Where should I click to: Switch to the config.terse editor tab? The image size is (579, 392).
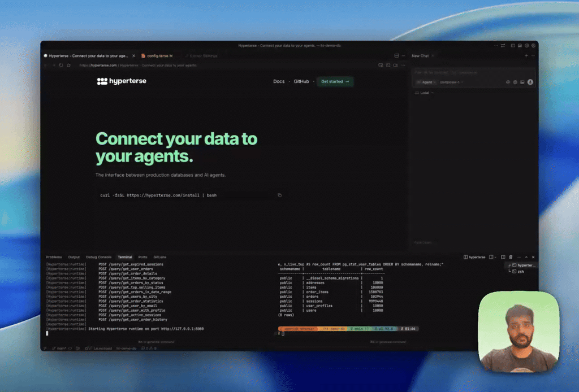[157, 56]
